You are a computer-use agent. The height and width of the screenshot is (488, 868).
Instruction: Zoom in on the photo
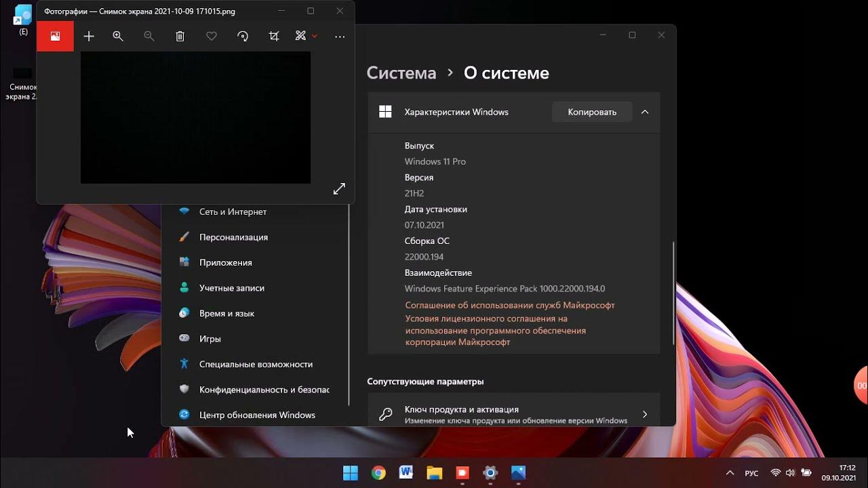tap(118, 37)
